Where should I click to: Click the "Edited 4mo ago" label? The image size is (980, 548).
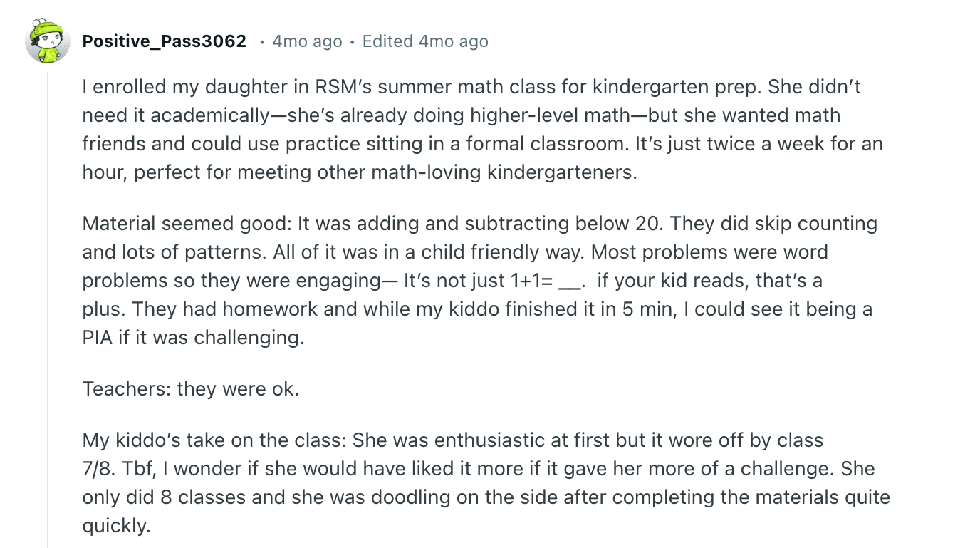(425, 41)
